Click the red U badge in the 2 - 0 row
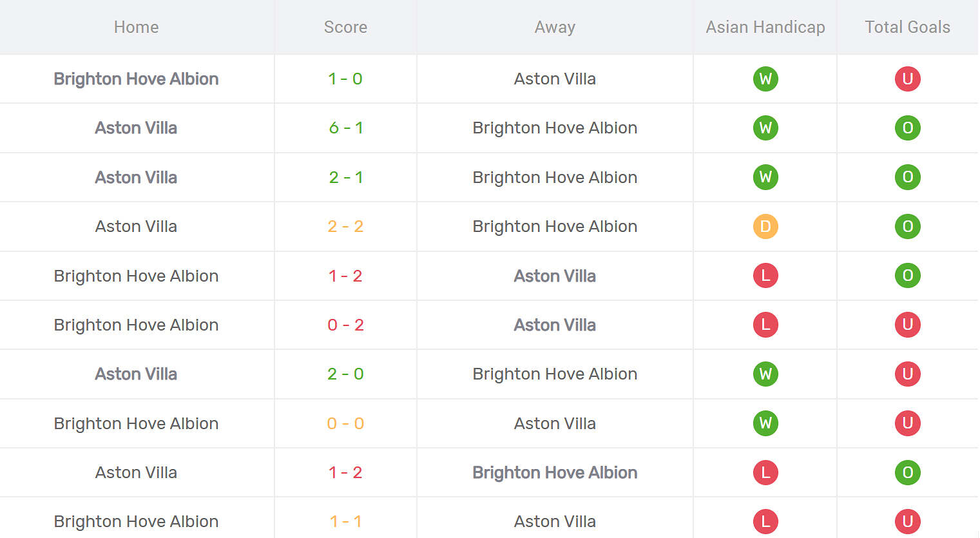The width and height of the screenshot is (980, 538). [907, 374]
